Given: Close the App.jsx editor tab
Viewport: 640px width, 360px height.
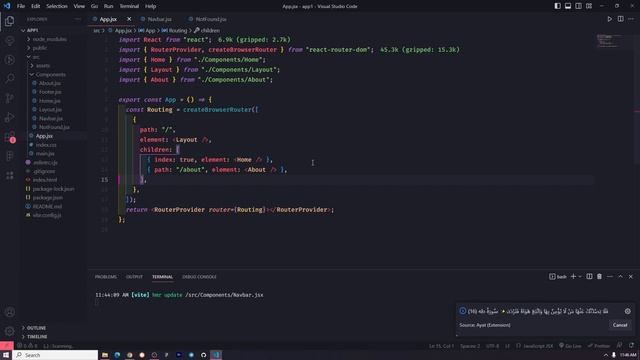Looking at the screenshot, I should [x=129, y=19].
